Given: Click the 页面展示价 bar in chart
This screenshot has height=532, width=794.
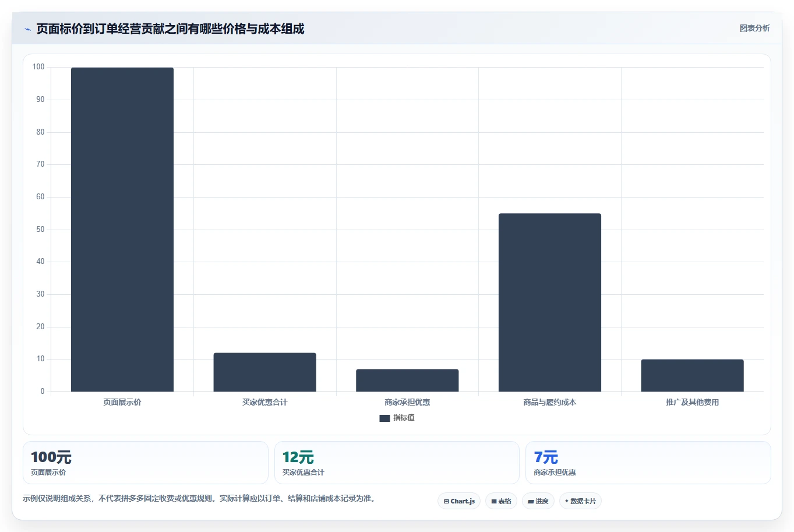Looking at the screenshot, I should [x=122, y=230].
